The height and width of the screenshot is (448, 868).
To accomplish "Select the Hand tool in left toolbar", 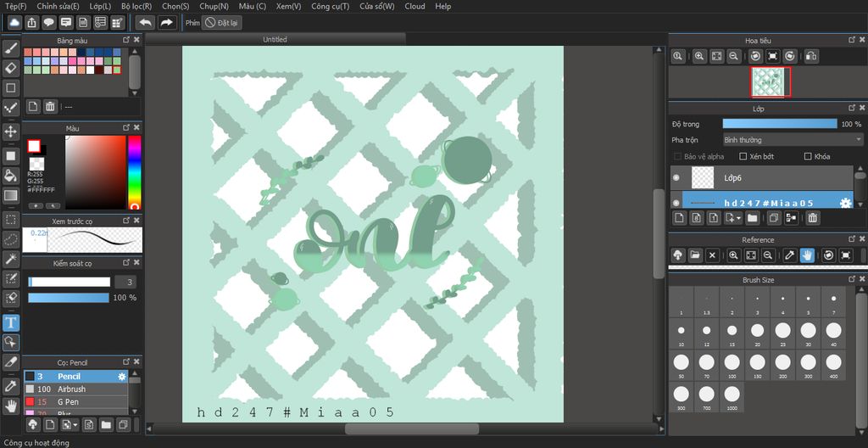I will click(11, 406).
